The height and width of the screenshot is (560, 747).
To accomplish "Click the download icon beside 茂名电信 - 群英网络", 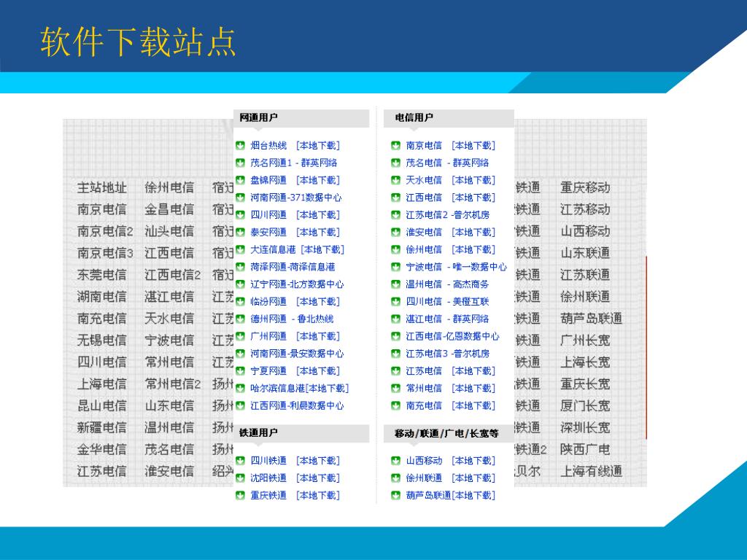I will click(396, 163).
